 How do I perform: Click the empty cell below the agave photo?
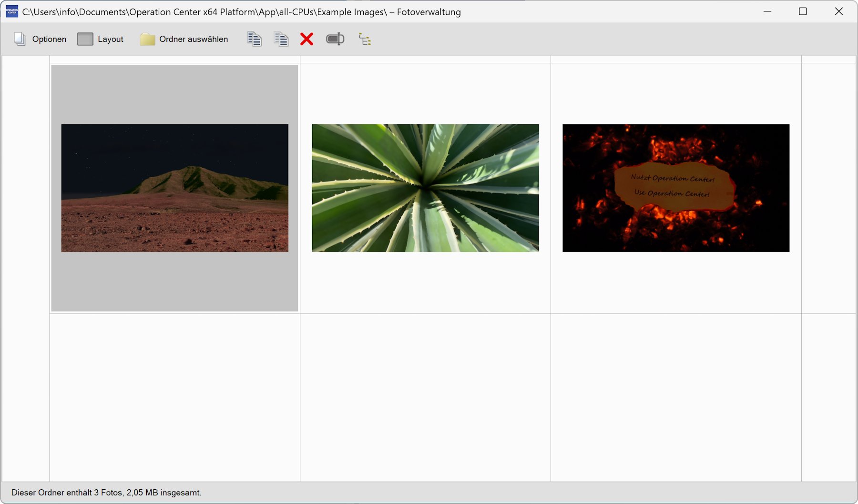pos(425,398)
